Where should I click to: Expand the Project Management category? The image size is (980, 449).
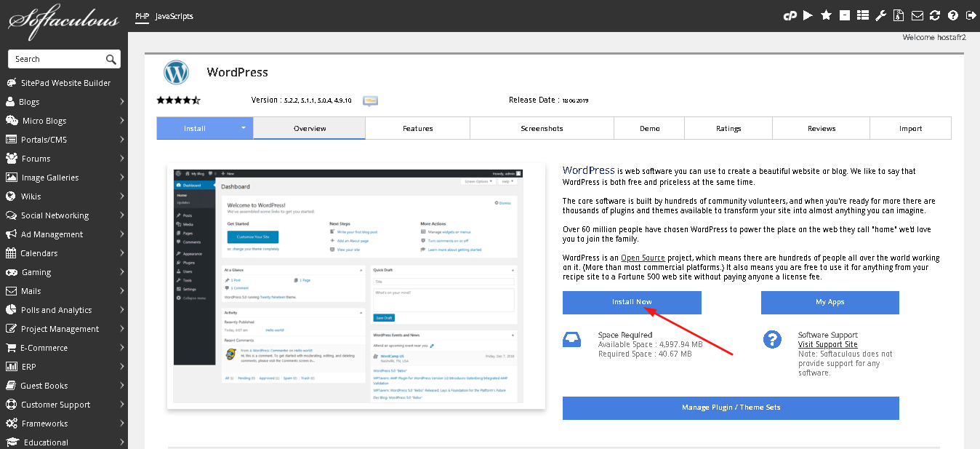point(121,329)
